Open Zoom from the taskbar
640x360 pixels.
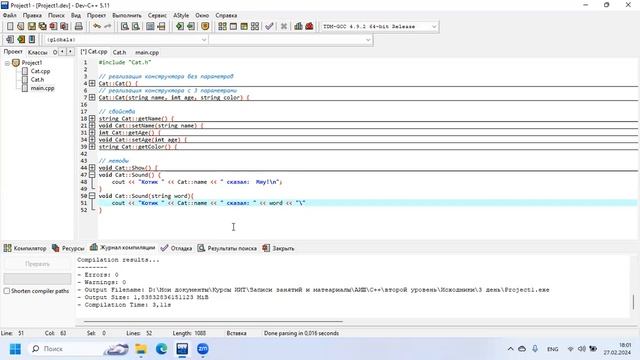[203, 349]
